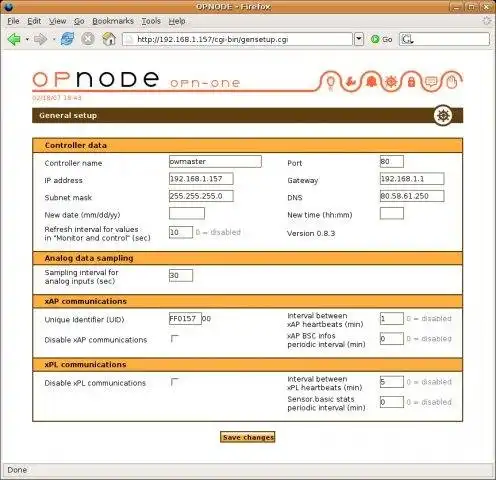Open the Bookmarks menu
Image resolution: width=496 pixels, height=480 pixels.
point(113,21)
